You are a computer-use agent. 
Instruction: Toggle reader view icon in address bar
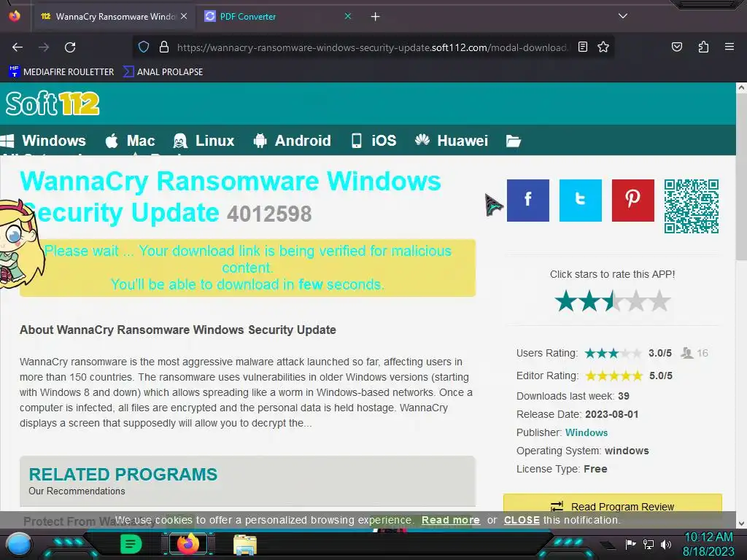[x=582, y=47]
